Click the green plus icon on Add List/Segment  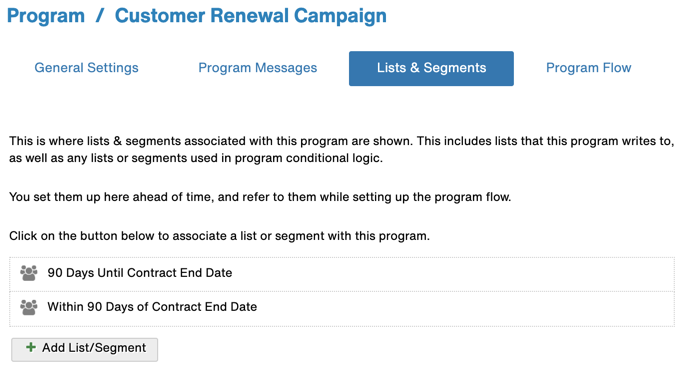click(30, 348)
